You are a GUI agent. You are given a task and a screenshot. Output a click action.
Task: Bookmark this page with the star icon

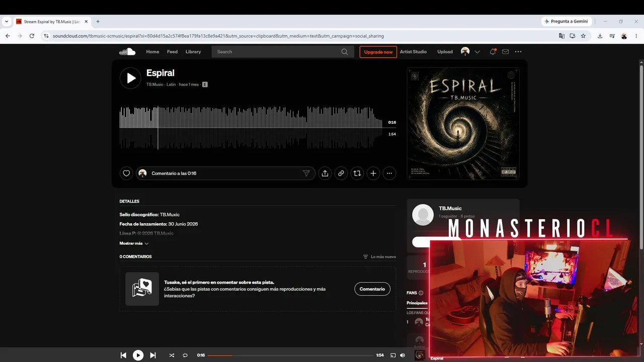click(583, 36)
